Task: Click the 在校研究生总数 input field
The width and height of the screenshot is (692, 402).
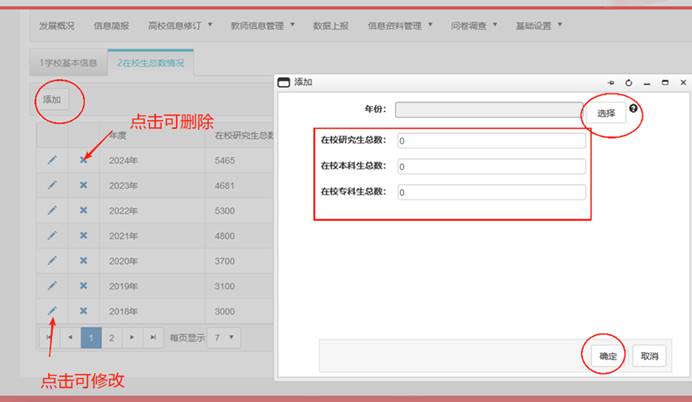Action: tap(490, 141)
